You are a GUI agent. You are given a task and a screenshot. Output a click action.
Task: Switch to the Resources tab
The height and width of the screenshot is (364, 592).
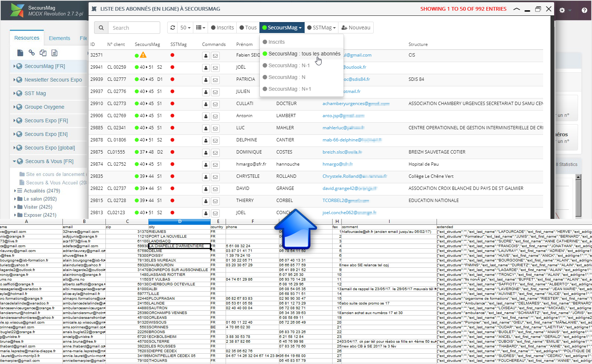(27, 38)
